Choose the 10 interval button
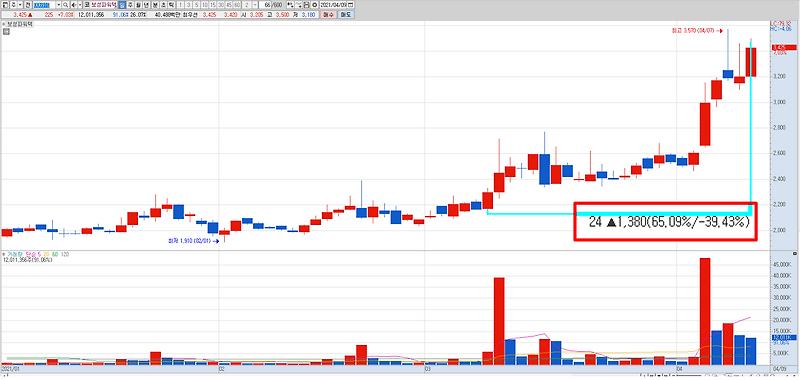Screen dimensions: 800x380 click(x=205, y=5)
